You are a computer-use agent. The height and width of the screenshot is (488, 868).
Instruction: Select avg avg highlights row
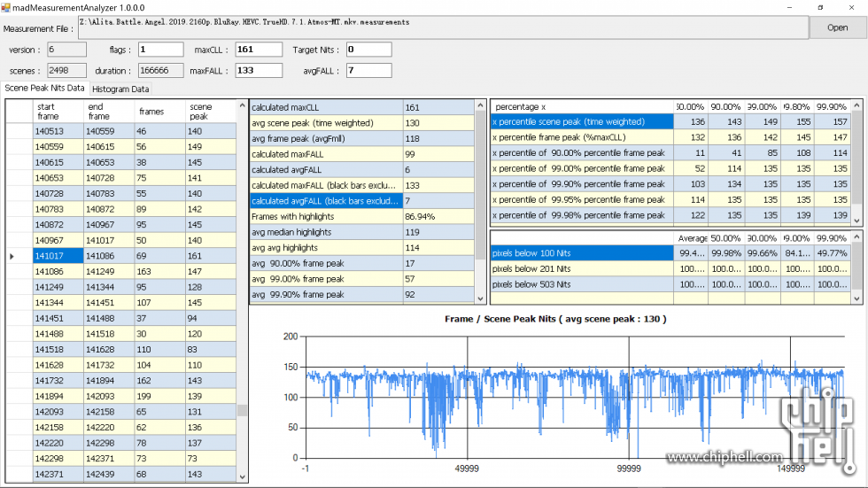pos(362,247)
